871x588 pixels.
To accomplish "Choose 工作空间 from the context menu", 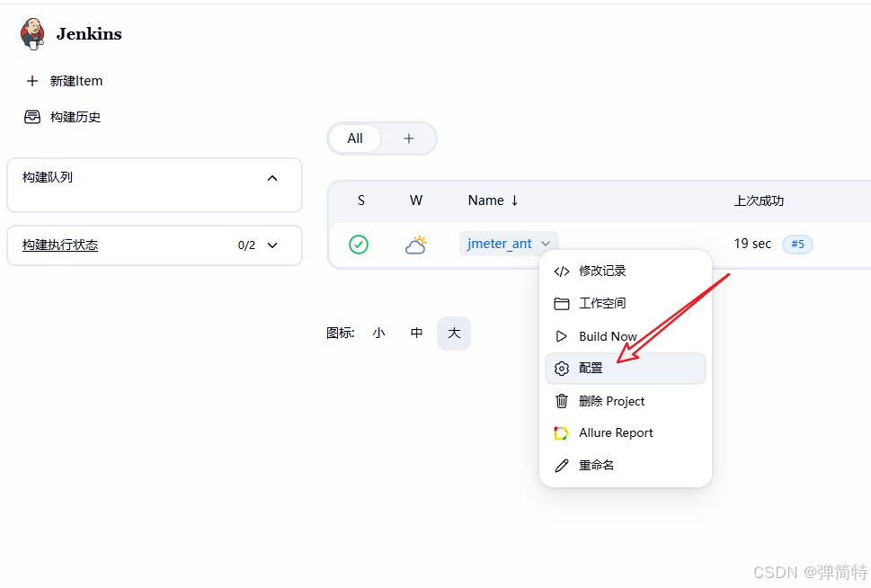I will click(x=626, y=304).
